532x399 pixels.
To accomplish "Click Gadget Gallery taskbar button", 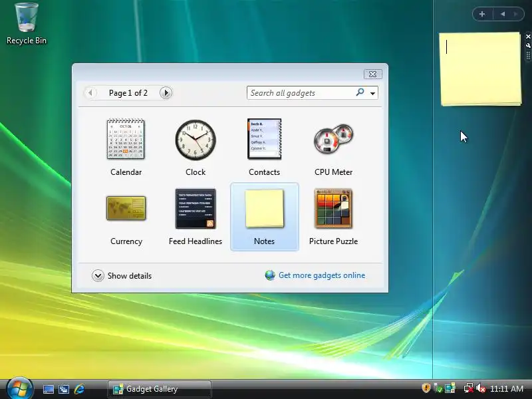I will [x=159, y=389].
